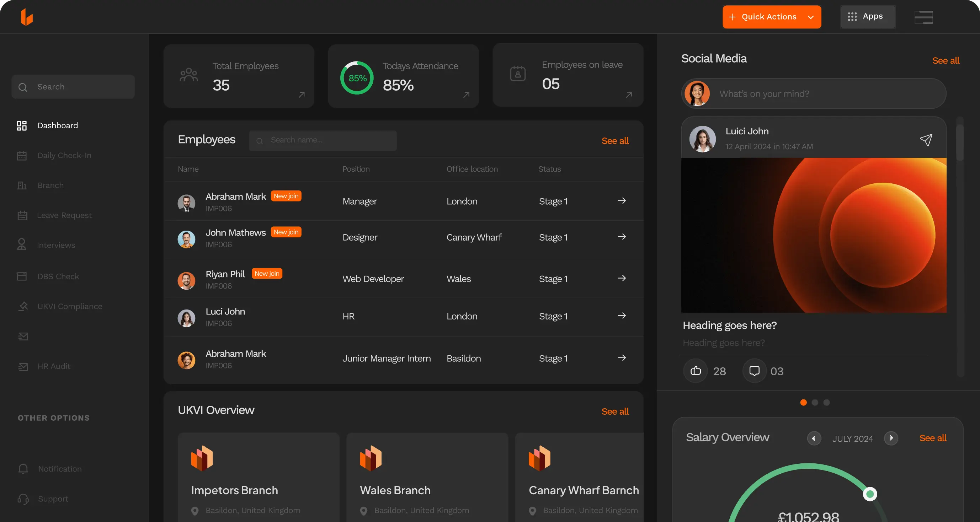Click What's on your mind input
Screen dimensions: 980x522
pyautogui.click(x=813, y=93)
